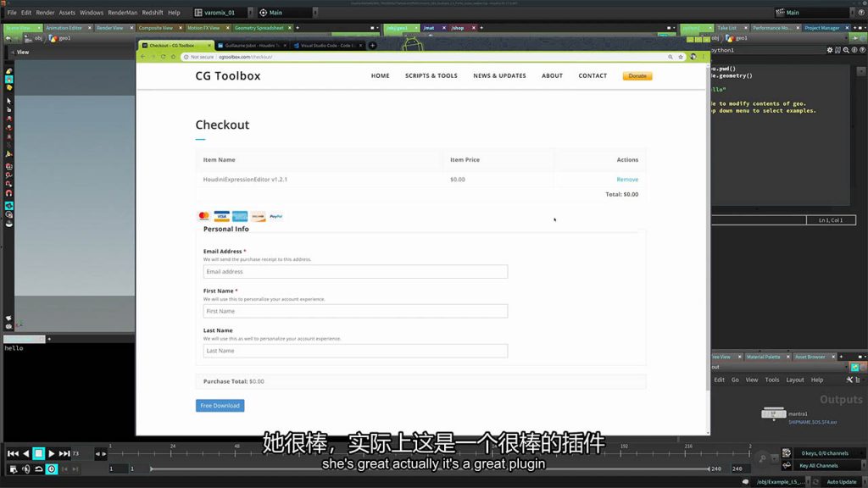This screenshot has width=868, height=488.
Task: Toggle the real-time playback clock icon
Action: [52, 469]
